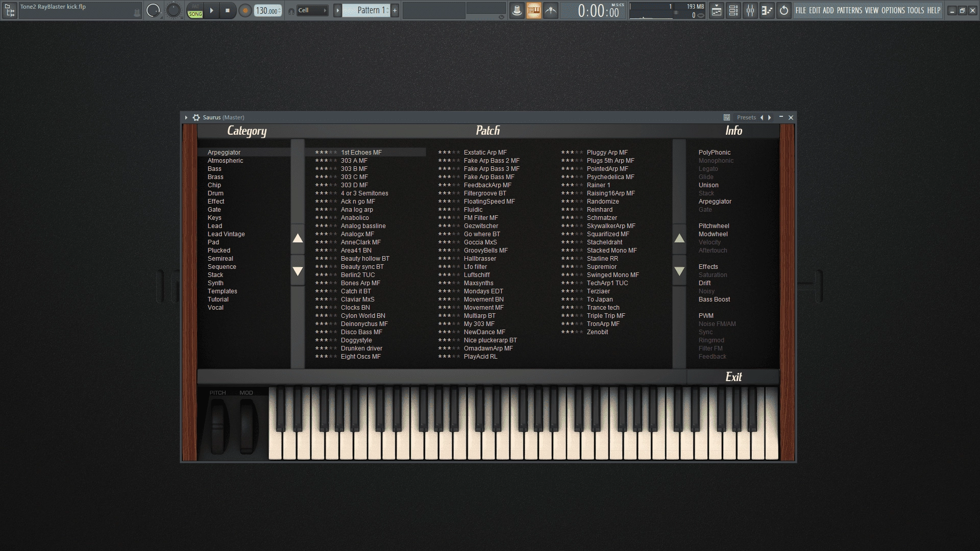
Task: Select the Atmospheric category
Action: (225, 161)
